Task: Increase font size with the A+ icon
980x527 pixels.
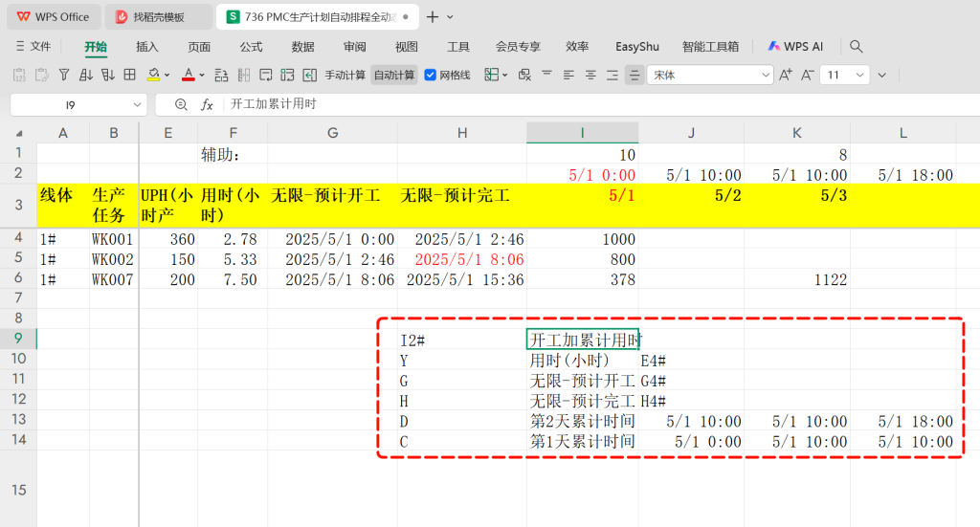Action: click(786, 75)
